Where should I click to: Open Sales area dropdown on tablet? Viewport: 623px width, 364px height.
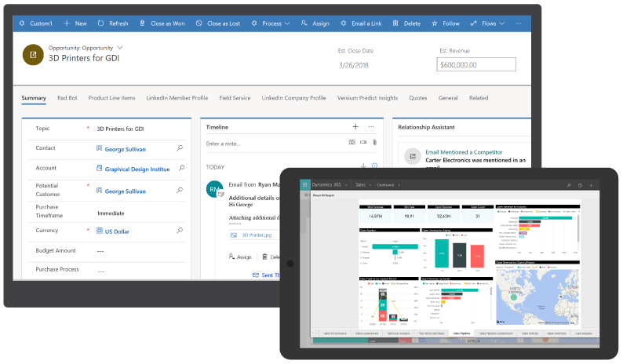[363, 185]
